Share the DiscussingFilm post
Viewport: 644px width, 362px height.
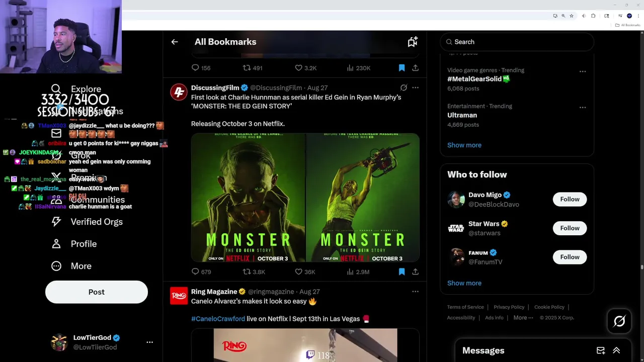[x=415, y=271]
